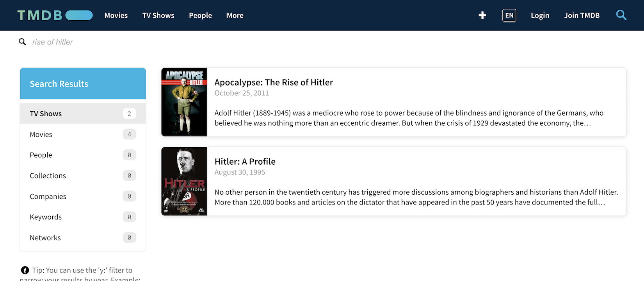Click the 'Hitler: A Profile' title
The image size is (644, 281).
[245, 162]
